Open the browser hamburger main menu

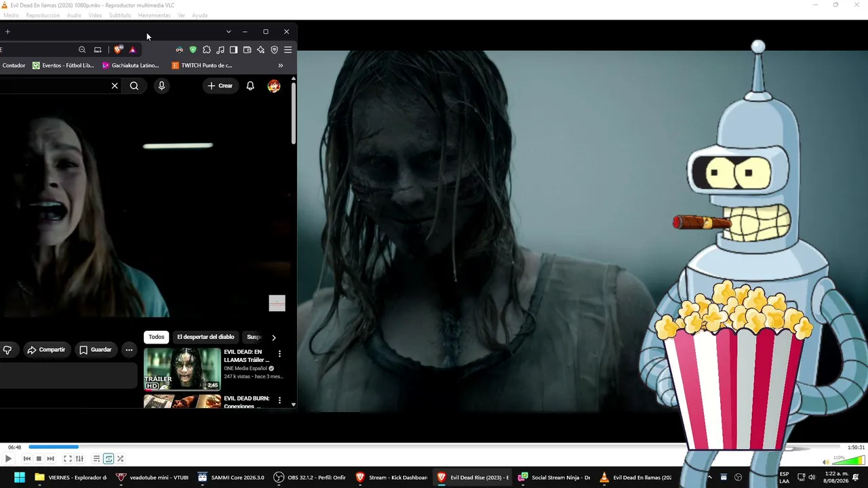click(x=288, y=49)
